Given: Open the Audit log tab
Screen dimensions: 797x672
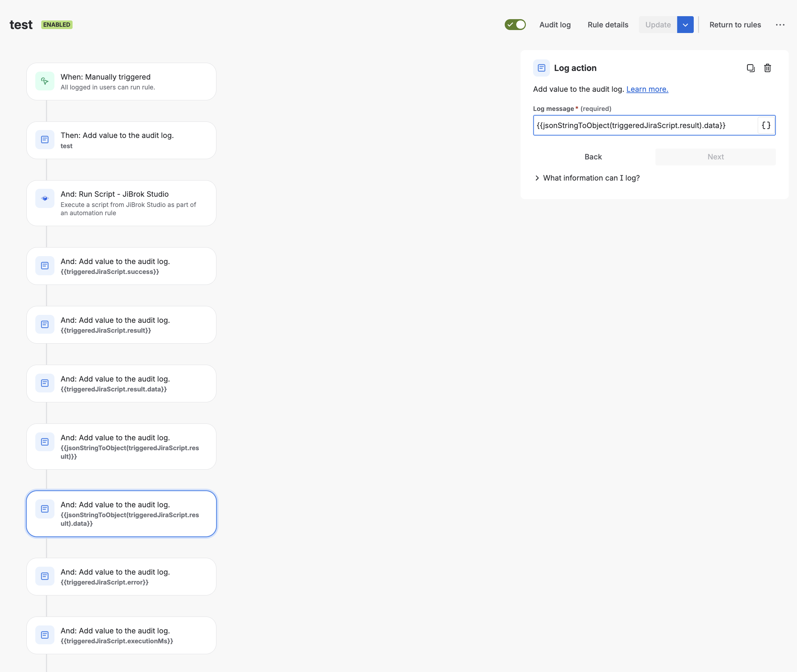Looking at the screenshot, I should point(555,25).
